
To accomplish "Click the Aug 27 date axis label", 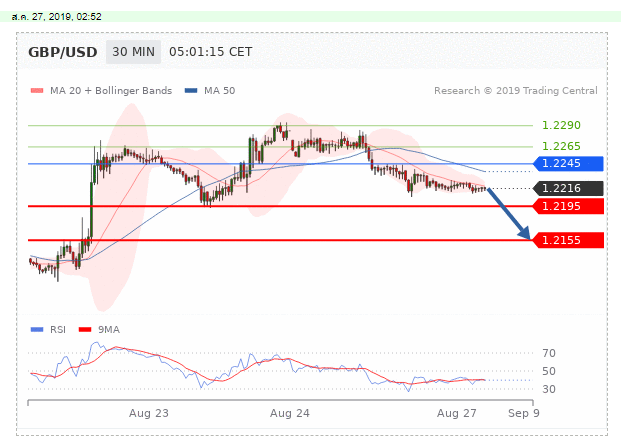I will 457,413.
